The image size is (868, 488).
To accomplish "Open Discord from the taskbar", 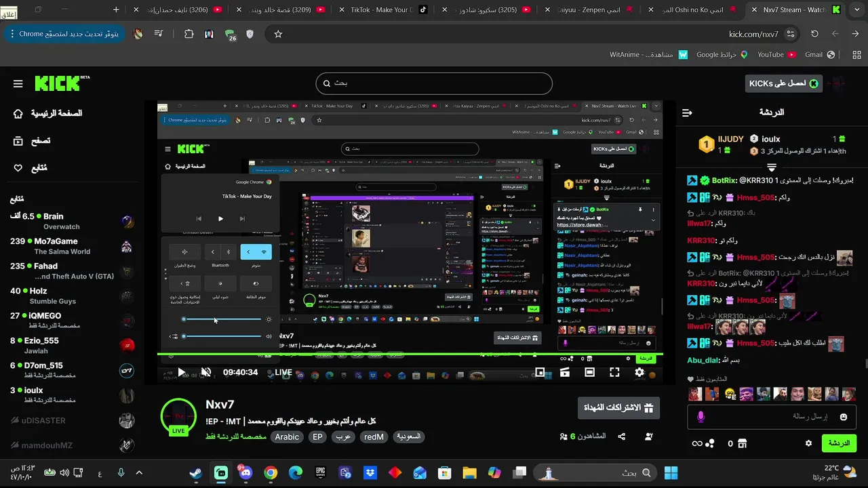I will click(245, 472).
